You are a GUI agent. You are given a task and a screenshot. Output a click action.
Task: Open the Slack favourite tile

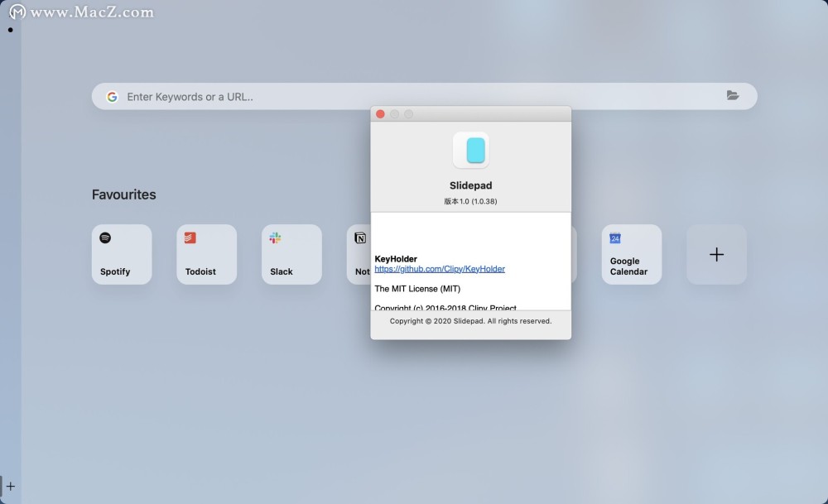pos(291,254)
